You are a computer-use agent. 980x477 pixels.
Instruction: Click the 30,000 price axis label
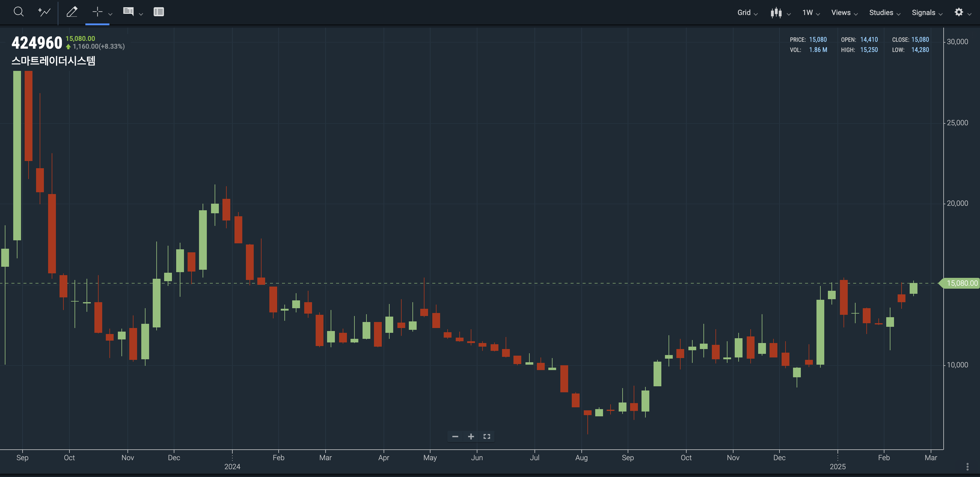(x=957, y=42)
